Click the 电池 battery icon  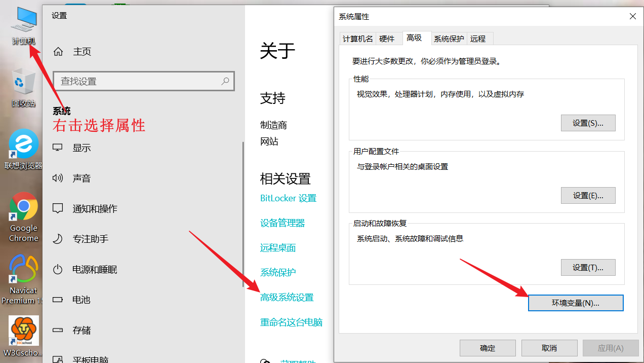(58, 300)
